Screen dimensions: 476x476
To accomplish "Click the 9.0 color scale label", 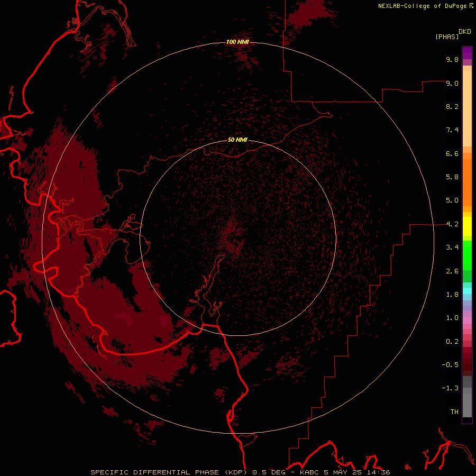I will 452,83.
